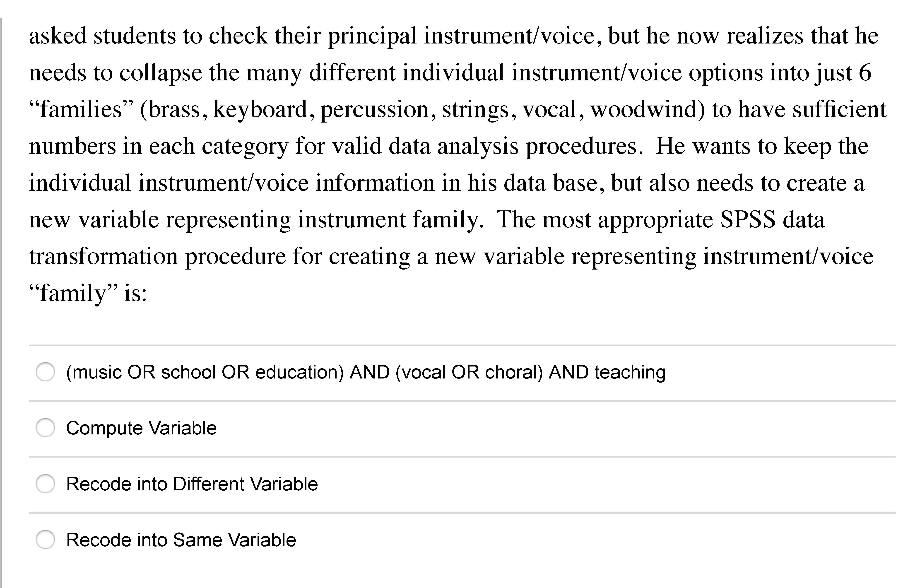Select "Recode into Different Variable" radio button

[46, 484]
